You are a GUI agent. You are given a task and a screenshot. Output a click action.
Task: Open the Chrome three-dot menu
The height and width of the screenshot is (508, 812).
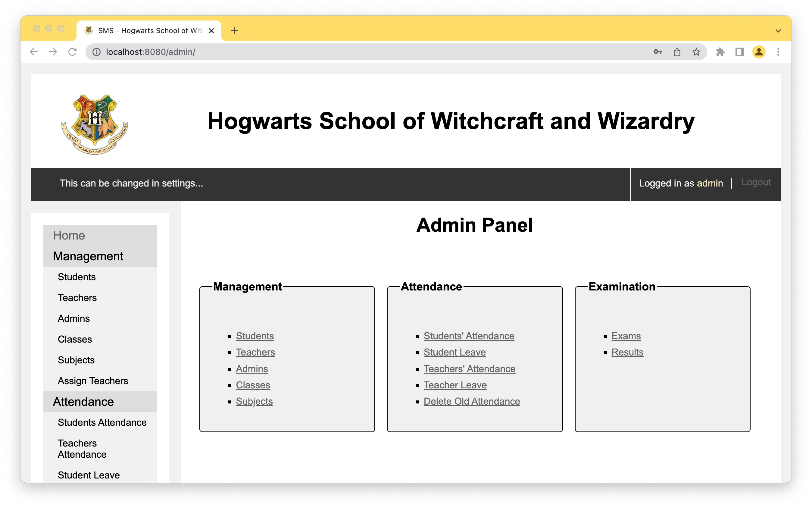pos(778,52)
